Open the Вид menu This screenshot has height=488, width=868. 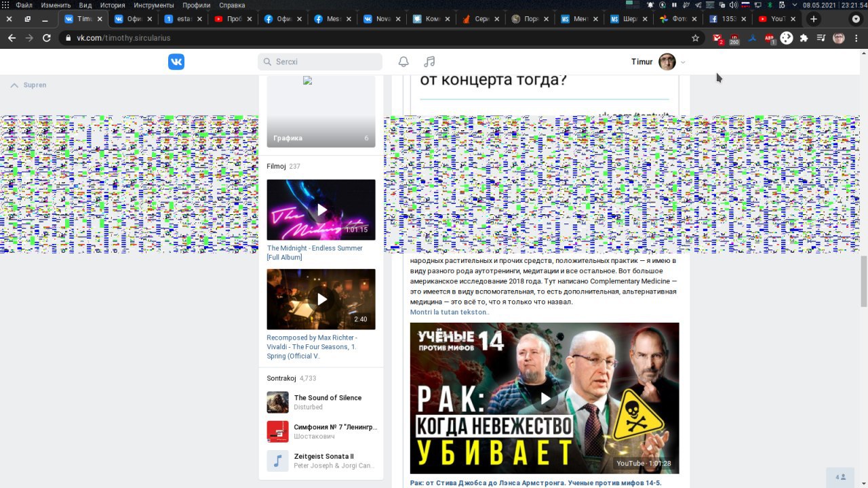[85, 5]
